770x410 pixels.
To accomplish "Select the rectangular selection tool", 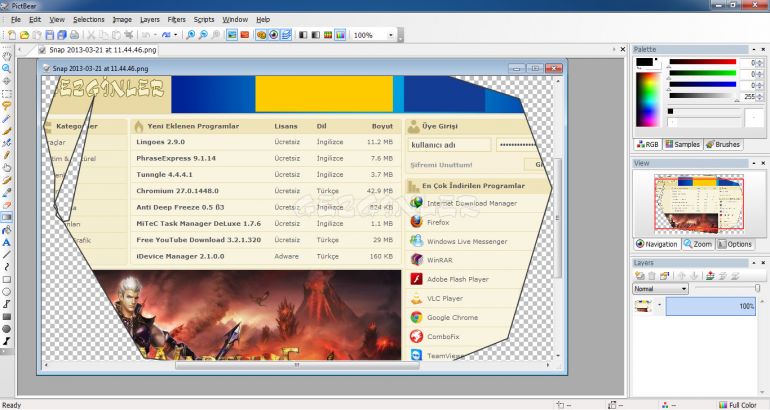I will click(6, 94).
